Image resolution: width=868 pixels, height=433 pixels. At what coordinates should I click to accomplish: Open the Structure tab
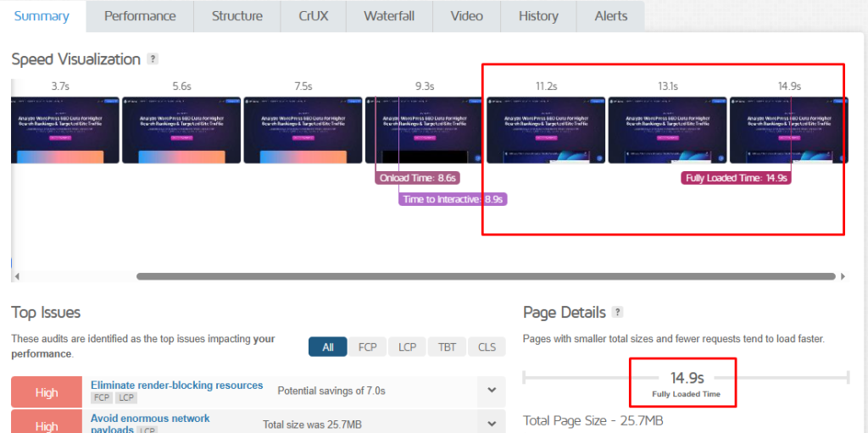(x=237, y=16)
